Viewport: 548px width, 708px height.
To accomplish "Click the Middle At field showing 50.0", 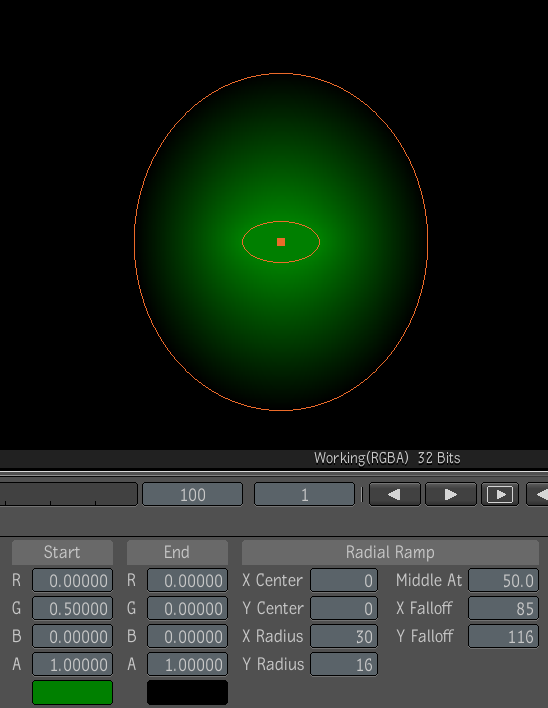I will point(503,580).
